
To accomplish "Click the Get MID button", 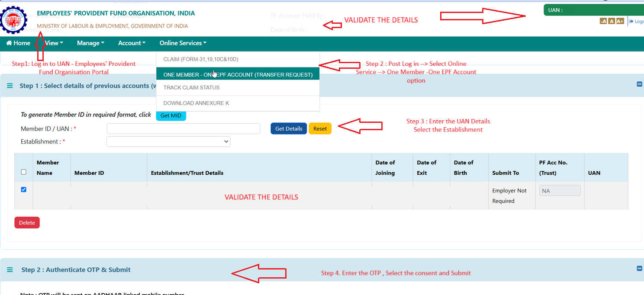I will point(171,115).
